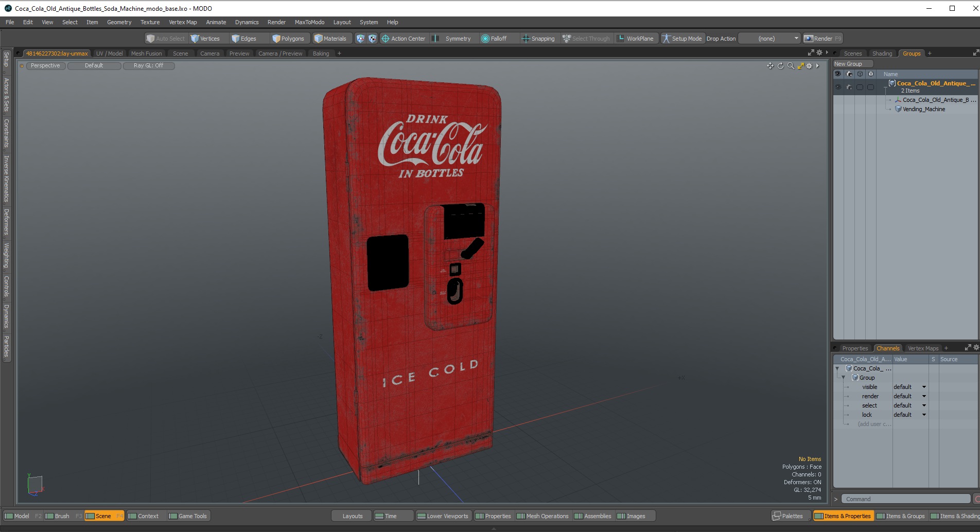Toggle Ray GL: Off button
The image size is (980, 532).
148,66
